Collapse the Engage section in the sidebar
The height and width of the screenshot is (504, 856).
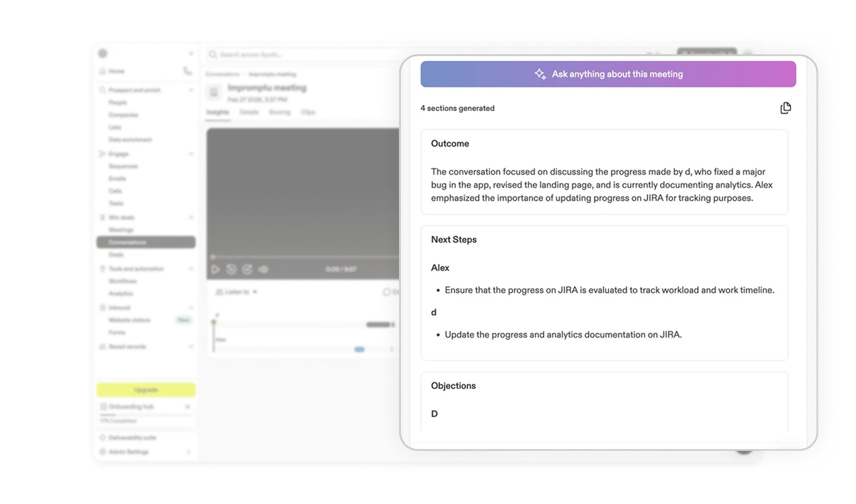pyautogui.click(x=191, y=153)
